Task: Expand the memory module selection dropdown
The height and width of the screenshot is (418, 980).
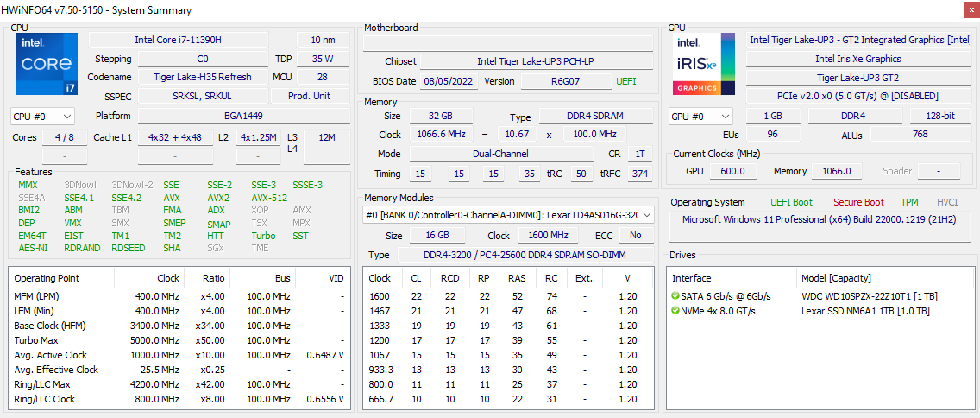Action: tap(509, 215)
